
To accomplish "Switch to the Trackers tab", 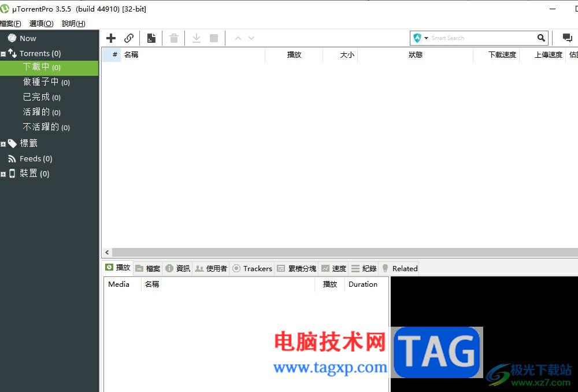I will pos(253,268).
